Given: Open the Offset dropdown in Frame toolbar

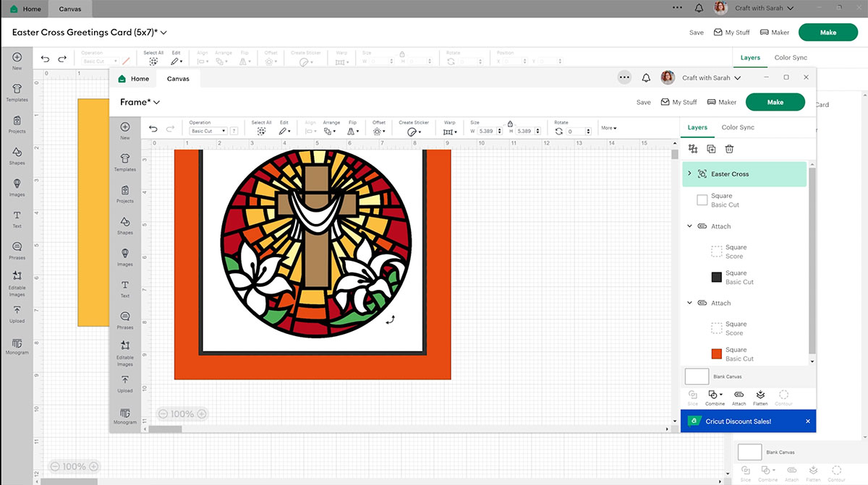Looking at the screenshot, I should pyautogui.click(x=379, y=131).
